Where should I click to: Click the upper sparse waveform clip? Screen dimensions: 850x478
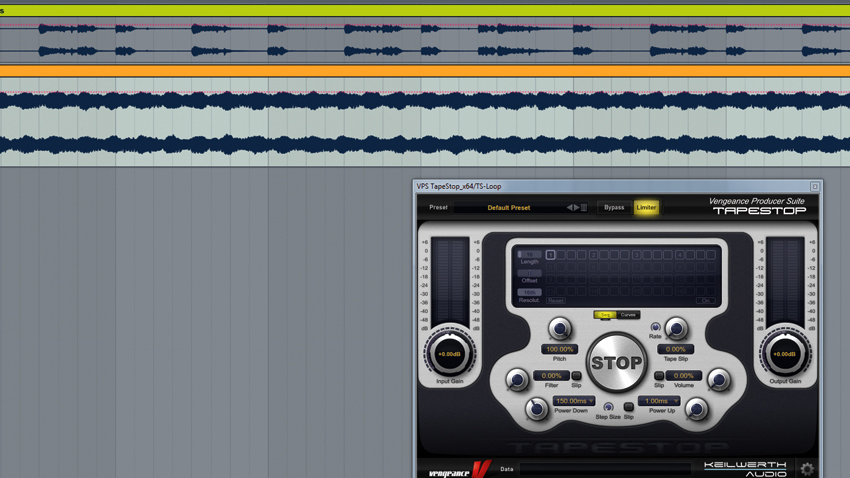point(425,40)
